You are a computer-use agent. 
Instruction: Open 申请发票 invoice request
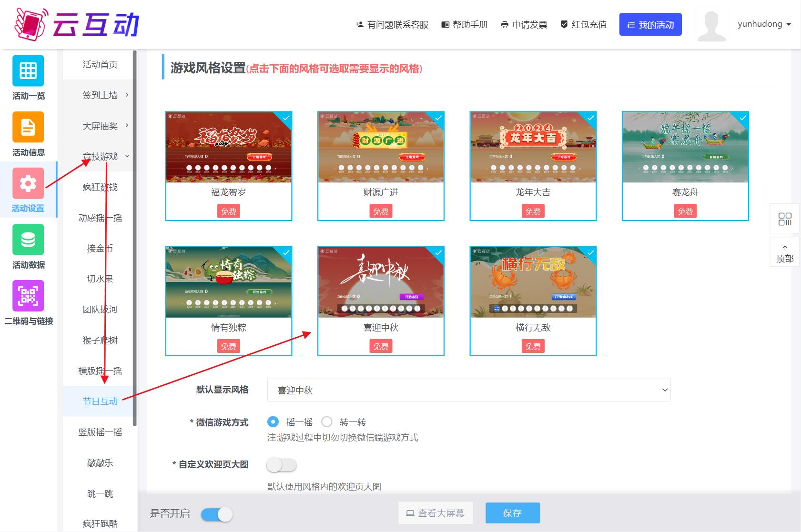coord(524,25)
